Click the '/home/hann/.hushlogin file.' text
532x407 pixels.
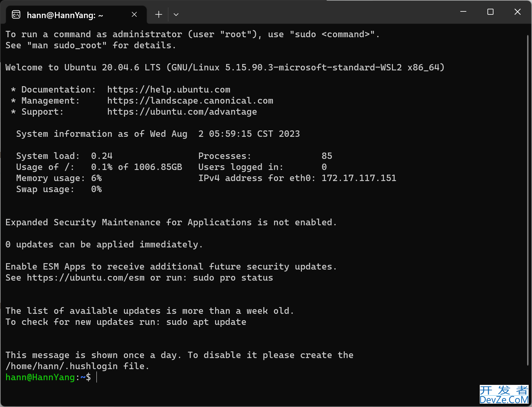pyautogui.click(x=77, y=366)
